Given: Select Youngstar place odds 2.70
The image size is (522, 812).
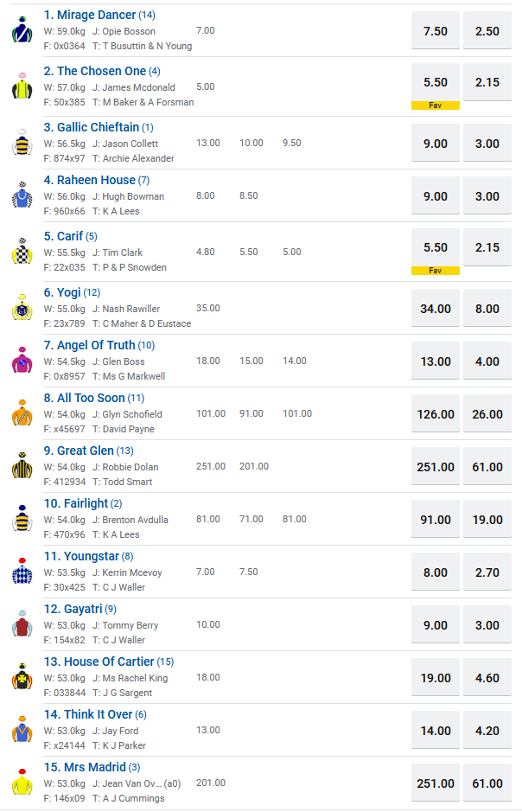Looking at the screenshot, I should point(487,572).
